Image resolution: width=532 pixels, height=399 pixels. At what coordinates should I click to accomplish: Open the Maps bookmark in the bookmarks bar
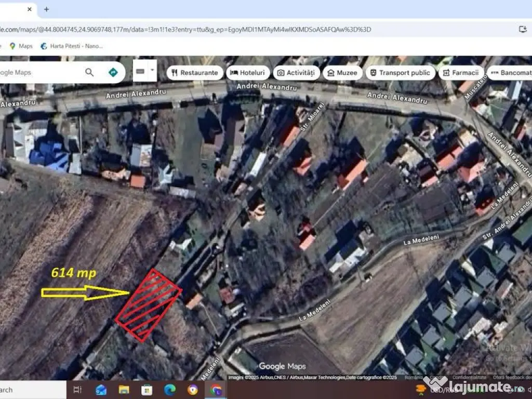point(21,46)
